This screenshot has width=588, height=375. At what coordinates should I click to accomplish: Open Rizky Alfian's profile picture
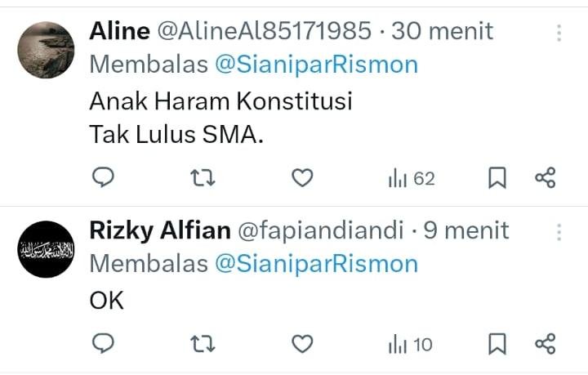pyautogui.click(x=46, y=249)
